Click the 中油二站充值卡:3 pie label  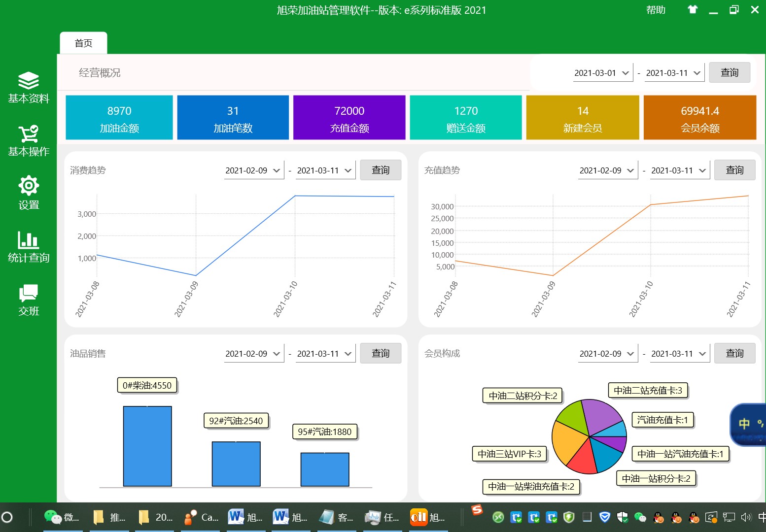click(648, 390)
